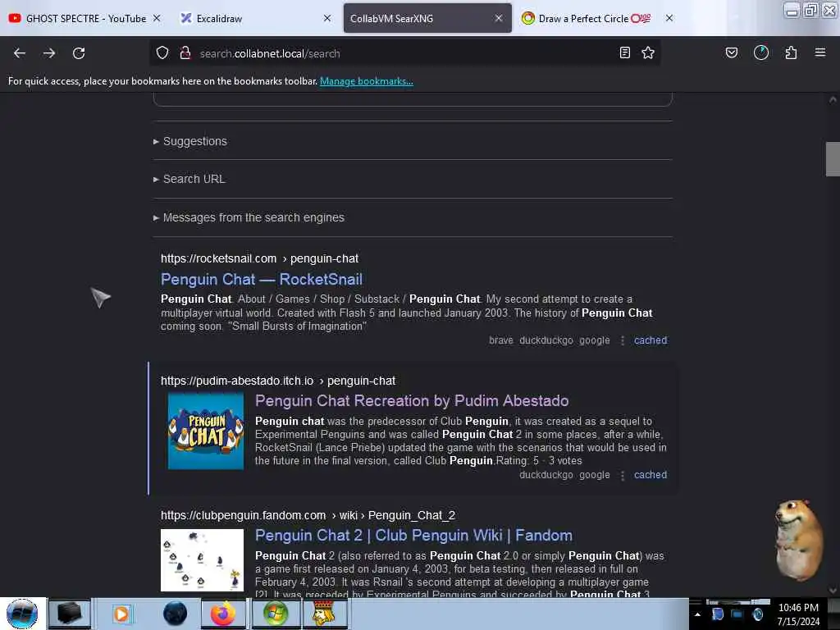Open tracking protection shield icon
The image size is (840, 630).
coord(162,53)
